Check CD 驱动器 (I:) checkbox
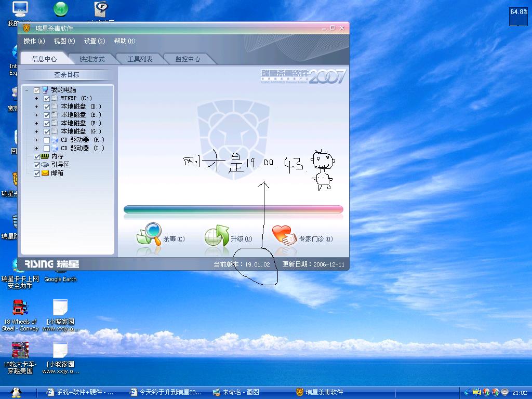532x399 pixels. (47, 149)
